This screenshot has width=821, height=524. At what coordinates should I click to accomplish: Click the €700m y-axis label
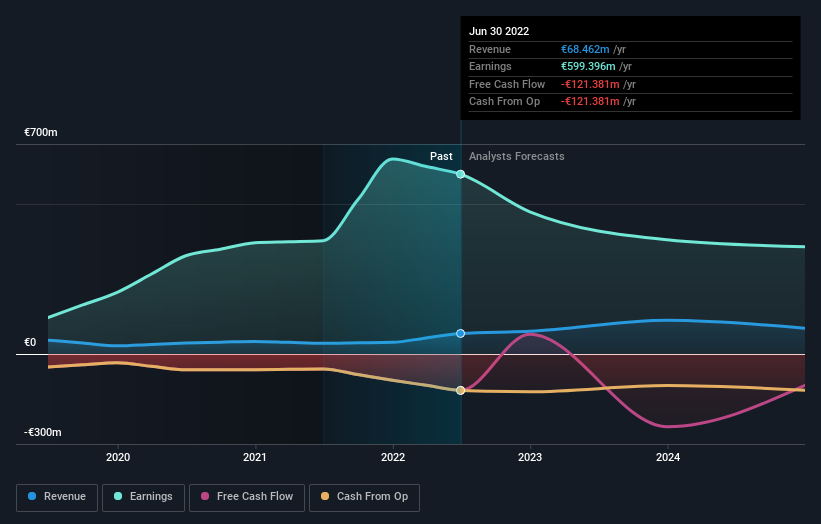tap(41, 132)
